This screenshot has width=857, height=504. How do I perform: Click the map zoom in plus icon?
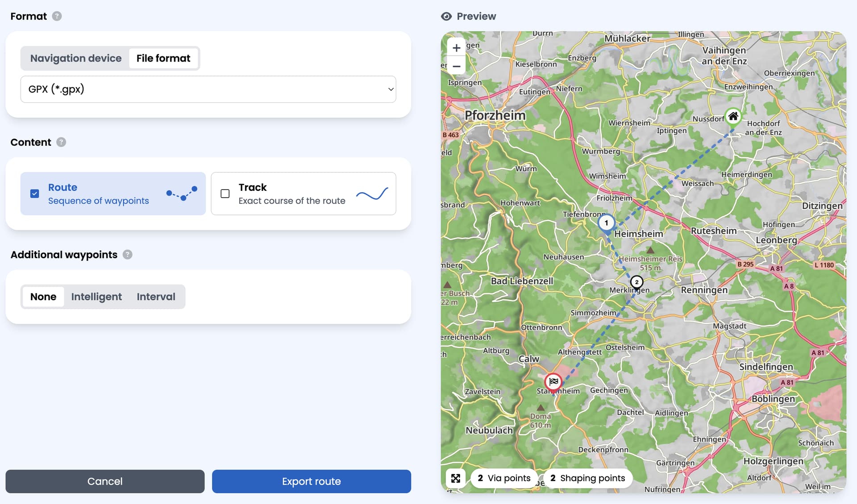click(x=456, y=48)
